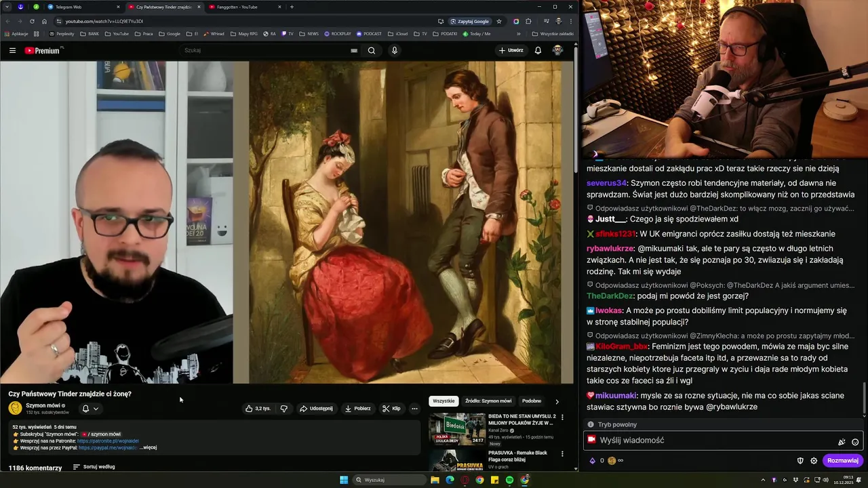Image resolution: width=868 pixels, height=488 pixels.
Task: Select 'Źródło: Szymon mówi' chip
Action: click(x=488, y=401)
